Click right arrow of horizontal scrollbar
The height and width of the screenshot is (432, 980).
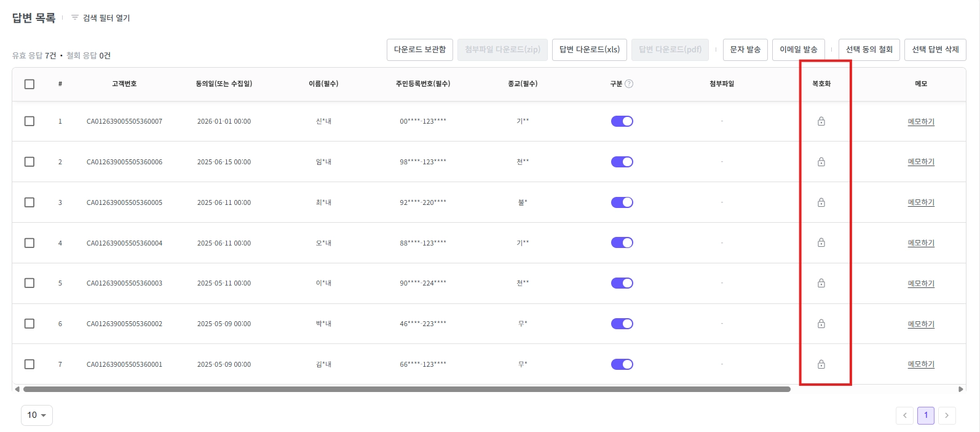pos(960,389)
